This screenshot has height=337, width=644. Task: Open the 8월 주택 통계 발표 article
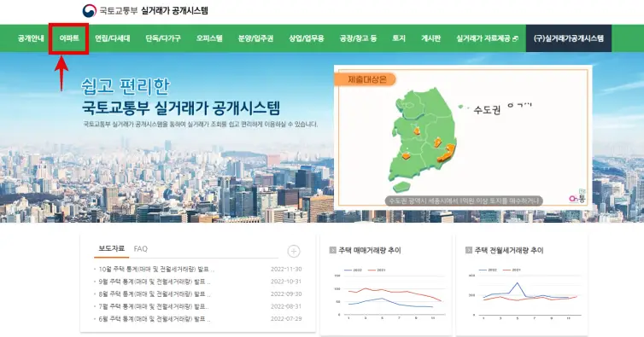coord(155,293)
